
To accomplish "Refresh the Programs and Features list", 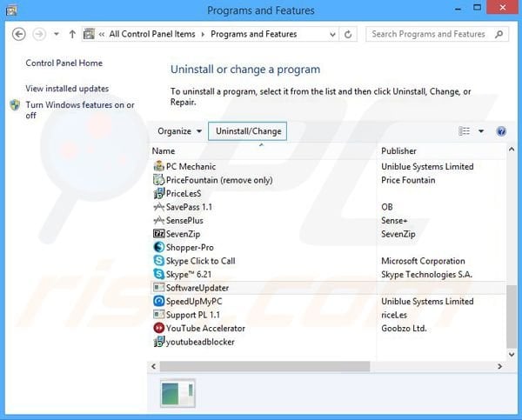I will 348,34.
